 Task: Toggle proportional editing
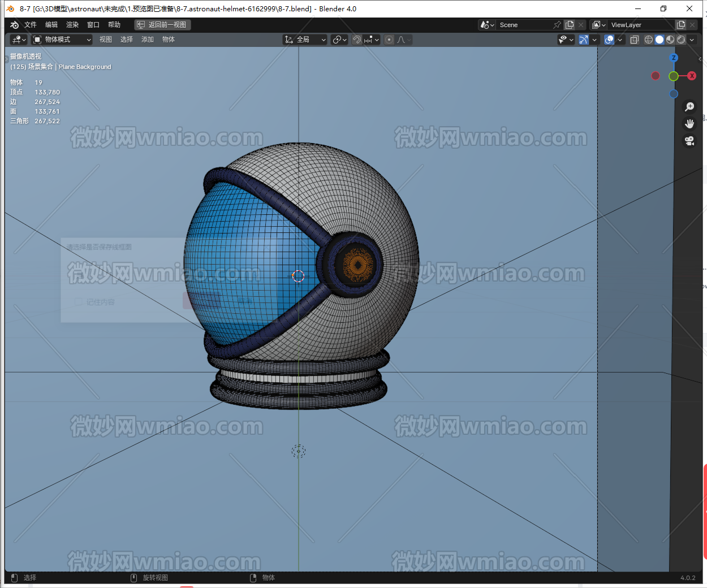(389, 40)
